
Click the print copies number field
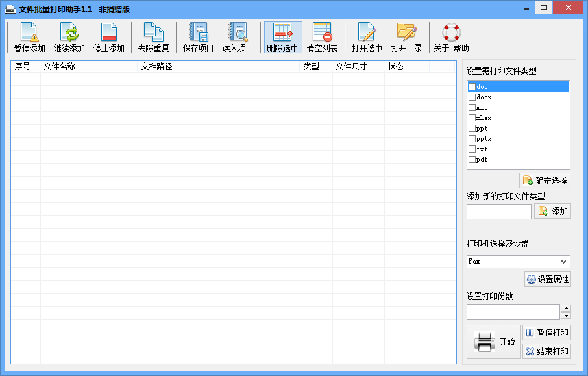pos(513,312)
